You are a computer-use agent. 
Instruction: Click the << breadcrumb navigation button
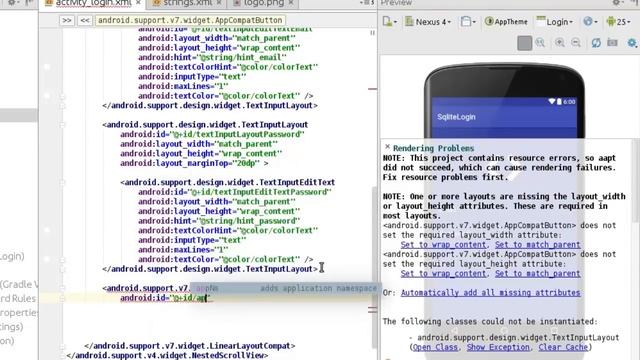(84, 20)
